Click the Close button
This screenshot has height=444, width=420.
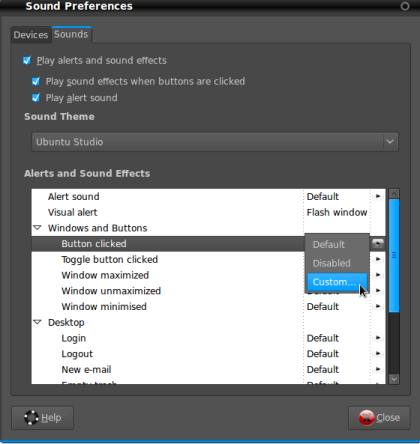(x=379, y=418)
